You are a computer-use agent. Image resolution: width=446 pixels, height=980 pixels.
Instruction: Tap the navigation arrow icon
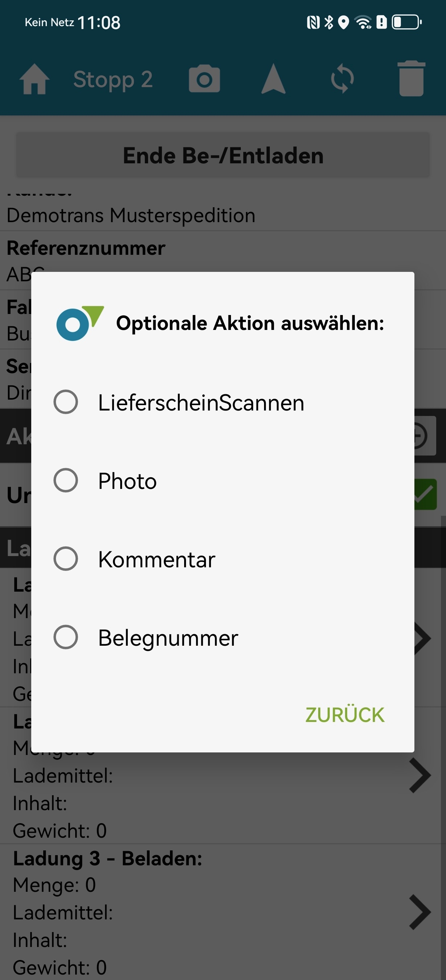tap(273, 79)
